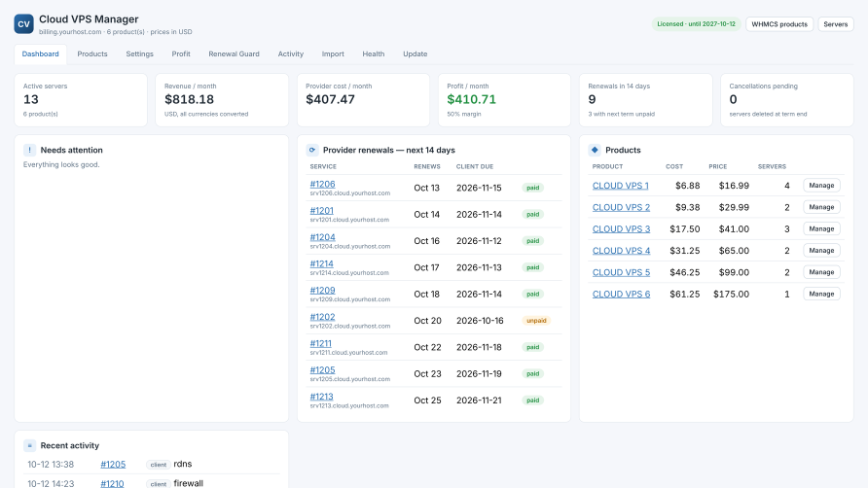Click the Provider renewals refresh icon
The height and width of the screenshot is (488, 868).
(x=312, y=150)
